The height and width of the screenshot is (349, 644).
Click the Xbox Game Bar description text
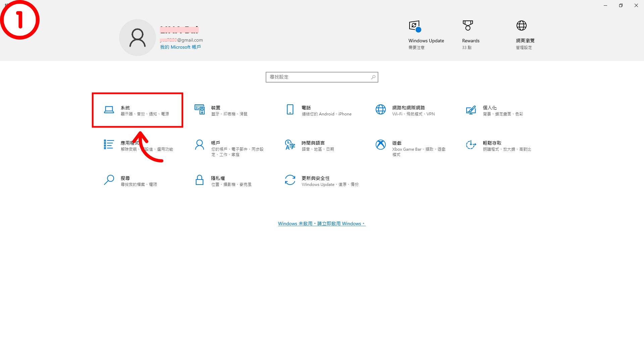(419, 152)
